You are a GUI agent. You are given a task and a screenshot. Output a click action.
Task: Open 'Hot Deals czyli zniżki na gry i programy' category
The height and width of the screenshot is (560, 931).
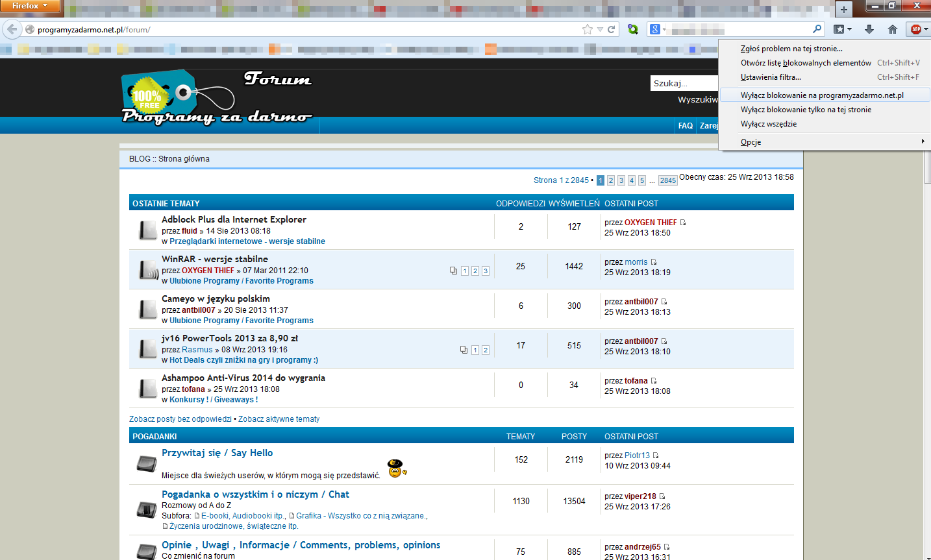(243, 360)
